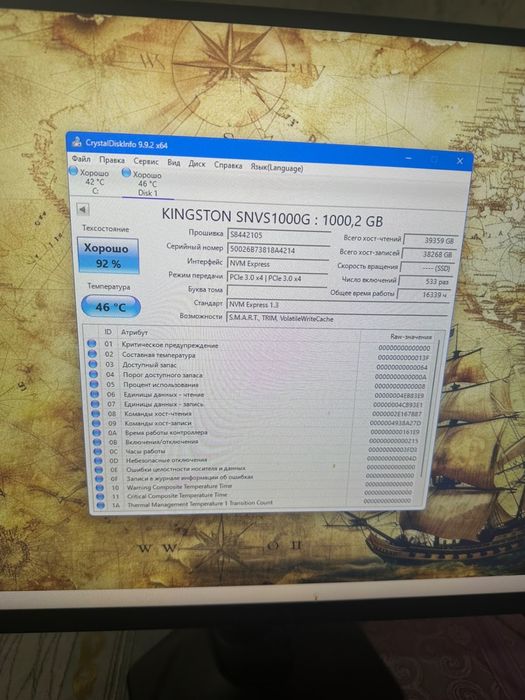Select the Порог доступного запаса row
Image resolution: width=525 pixels, height=700 pixels.
pos(260,376)
